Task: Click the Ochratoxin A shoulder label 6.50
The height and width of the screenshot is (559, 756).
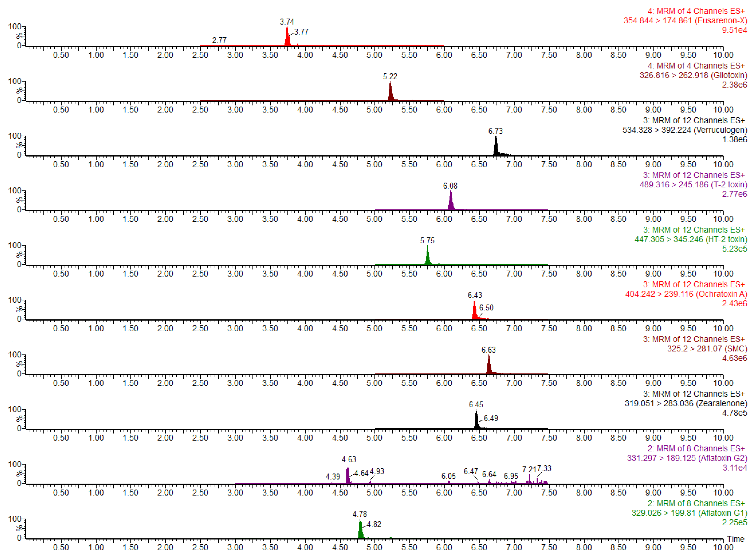Action: (486, 308)
